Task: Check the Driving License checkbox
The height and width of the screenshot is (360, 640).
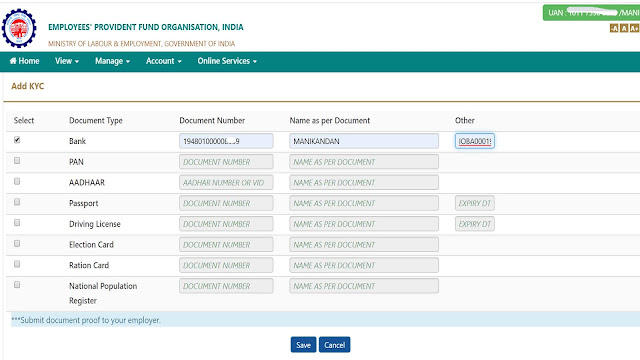Action: (x=17, y=223)
